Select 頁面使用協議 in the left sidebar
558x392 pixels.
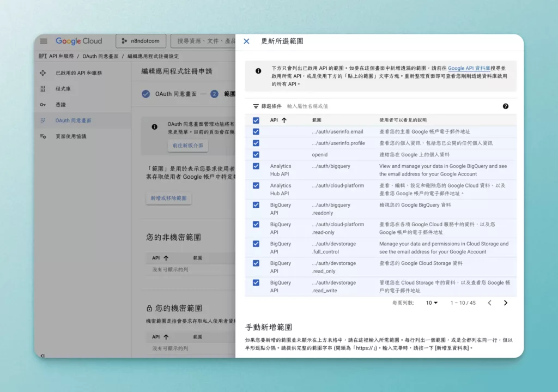point(71,136)
